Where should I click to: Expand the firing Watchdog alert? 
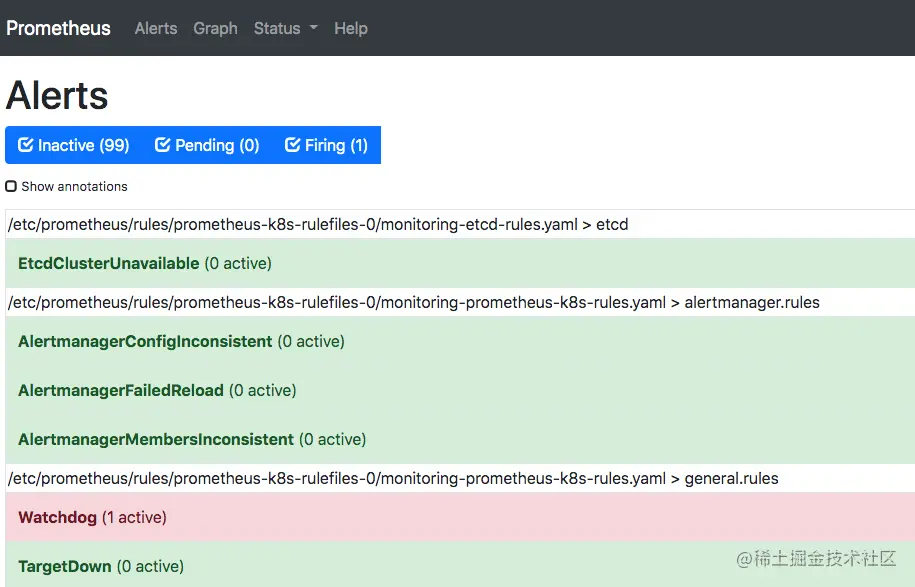(x=57, y=517)
